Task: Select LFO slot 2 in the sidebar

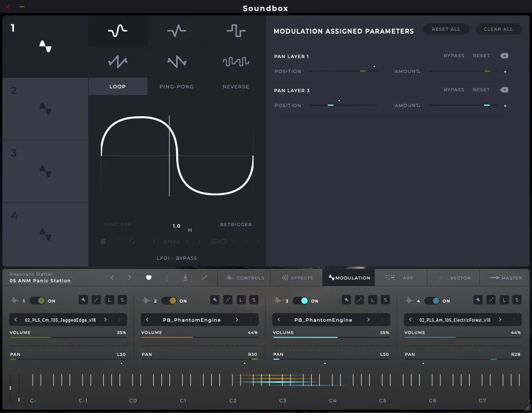Action: 45,109
